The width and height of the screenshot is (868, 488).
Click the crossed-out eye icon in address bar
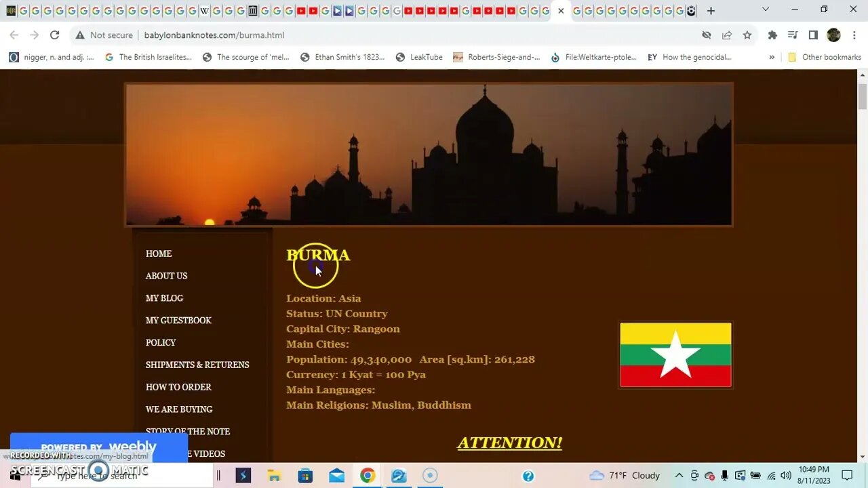click(x=707, y=35)
